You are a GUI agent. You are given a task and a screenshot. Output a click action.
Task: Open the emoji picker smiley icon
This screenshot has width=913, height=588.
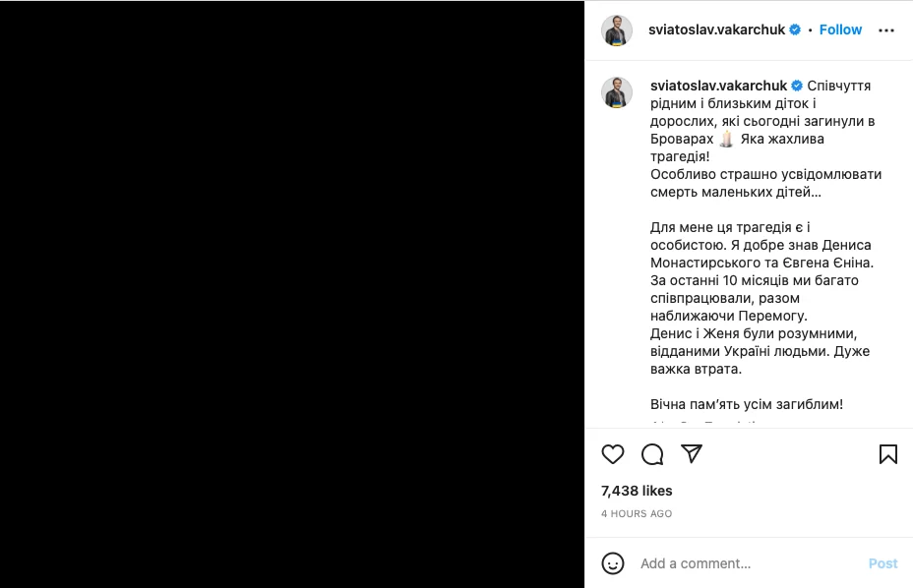tap(613, 563)
